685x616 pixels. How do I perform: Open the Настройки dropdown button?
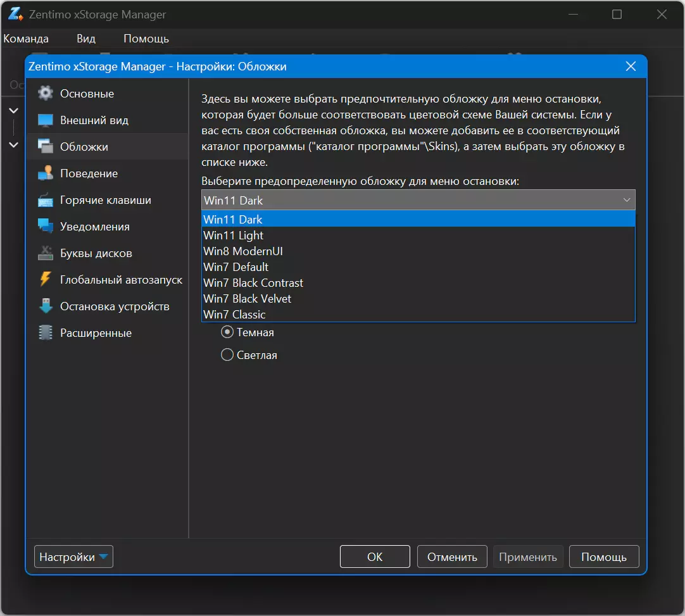tap(73, 556)
